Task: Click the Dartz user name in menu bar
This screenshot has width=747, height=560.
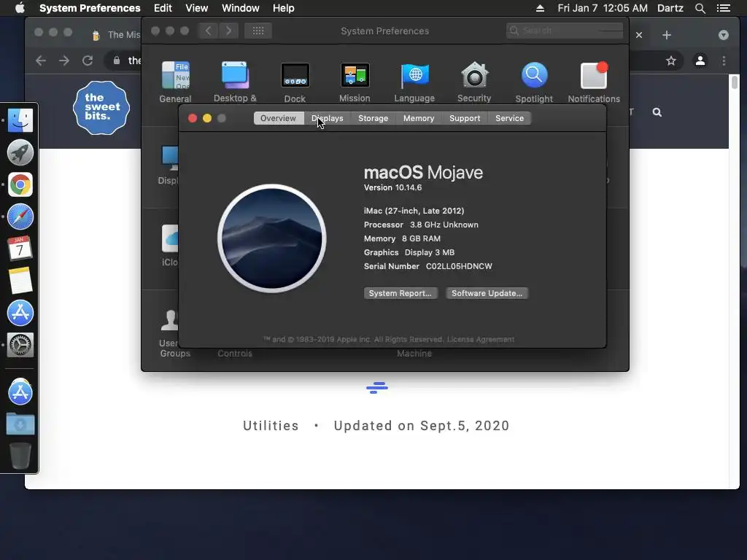Action: (x=670, y=8)
